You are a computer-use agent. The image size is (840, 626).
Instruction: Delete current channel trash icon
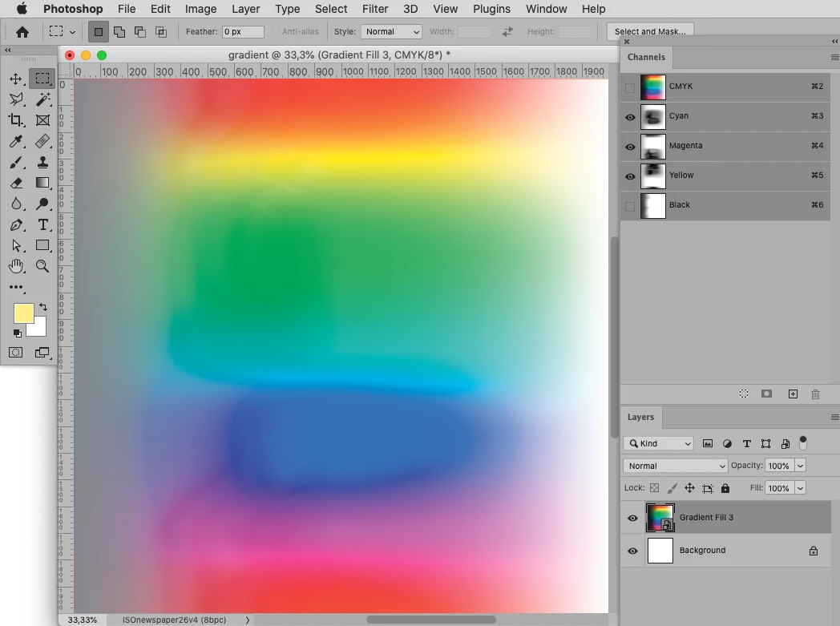815,394
